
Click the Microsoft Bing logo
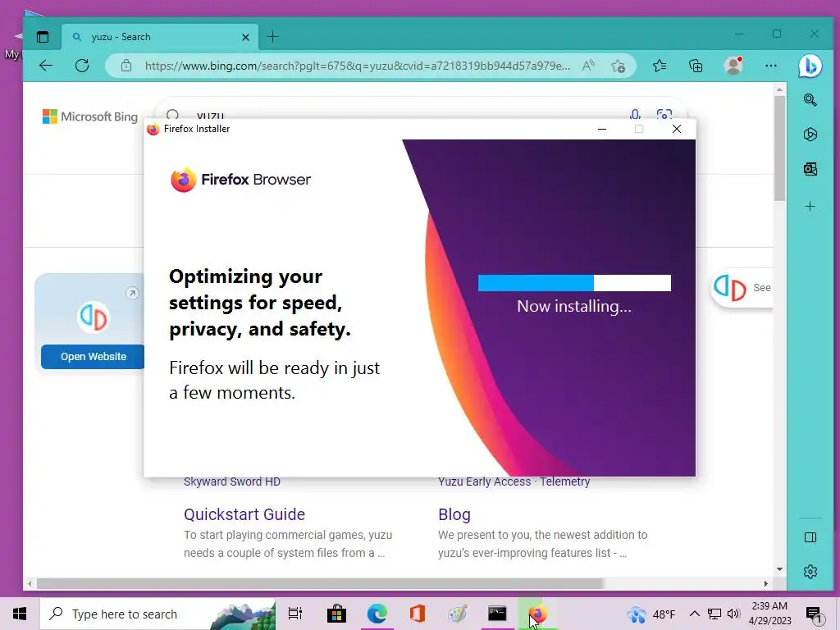click(90, 116)
